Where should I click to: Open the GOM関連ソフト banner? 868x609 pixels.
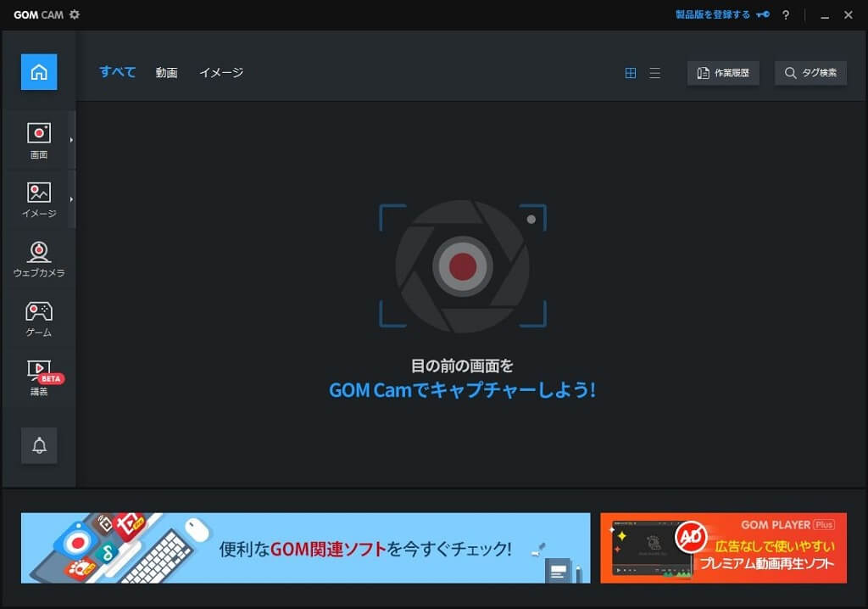point(305,547)
